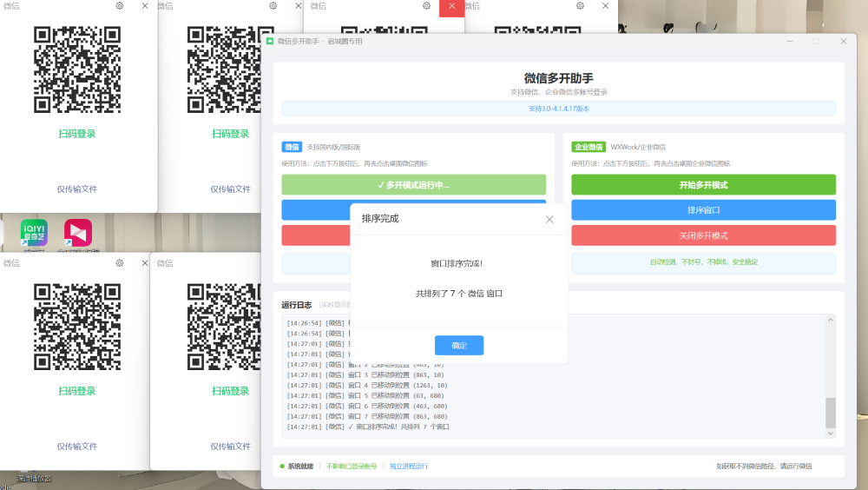
Task: Dismiss the 排序完成 dialog with its X
Action: 549,220
